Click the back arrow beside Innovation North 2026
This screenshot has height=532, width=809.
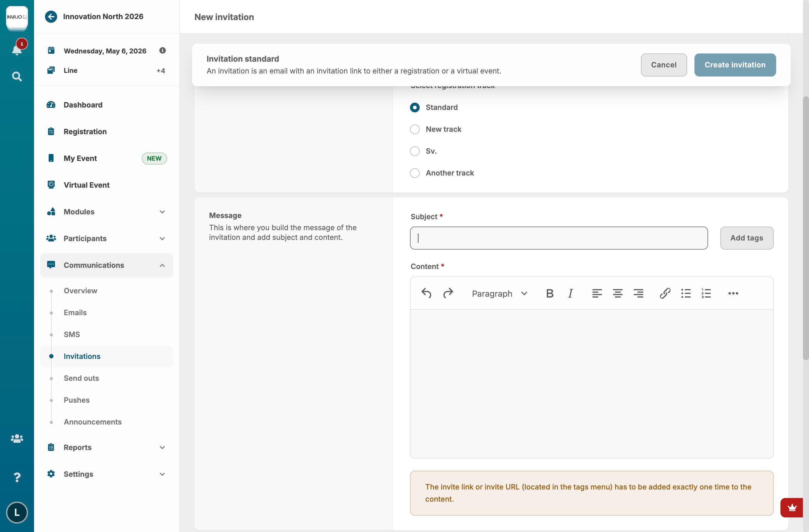tap(51, 17)
